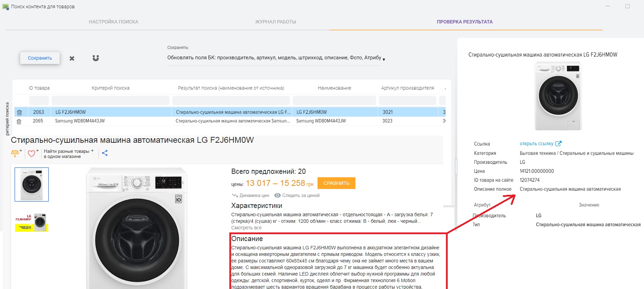Click the price value 14121.00000000
The image size is (644, 289).
tap(537, 171)
